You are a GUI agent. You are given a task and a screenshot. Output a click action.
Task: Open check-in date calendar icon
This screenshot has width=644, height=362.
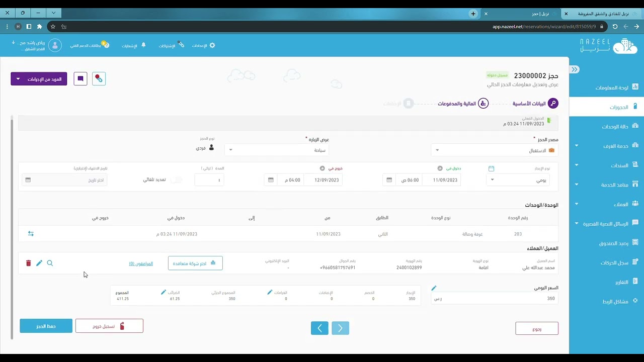pyautogui.click(x=389, y=180)
